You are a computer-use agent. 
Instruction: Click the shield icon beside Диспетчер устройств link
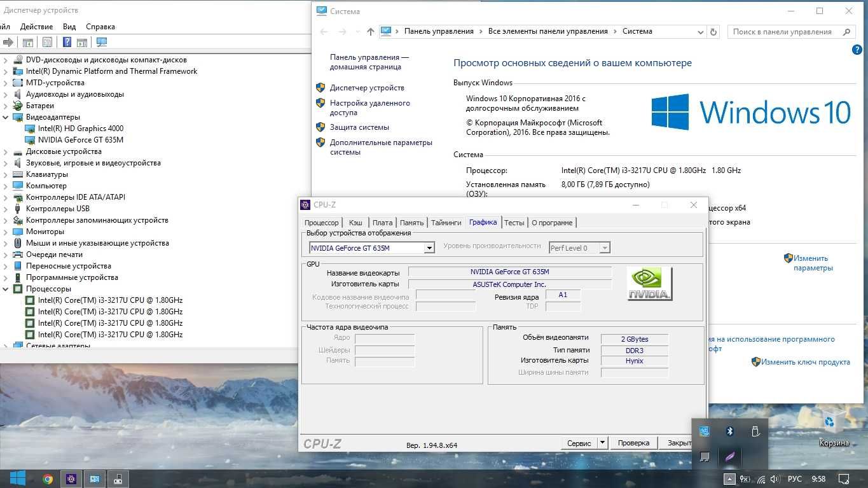pyautogui.click(x=320, y=88)
